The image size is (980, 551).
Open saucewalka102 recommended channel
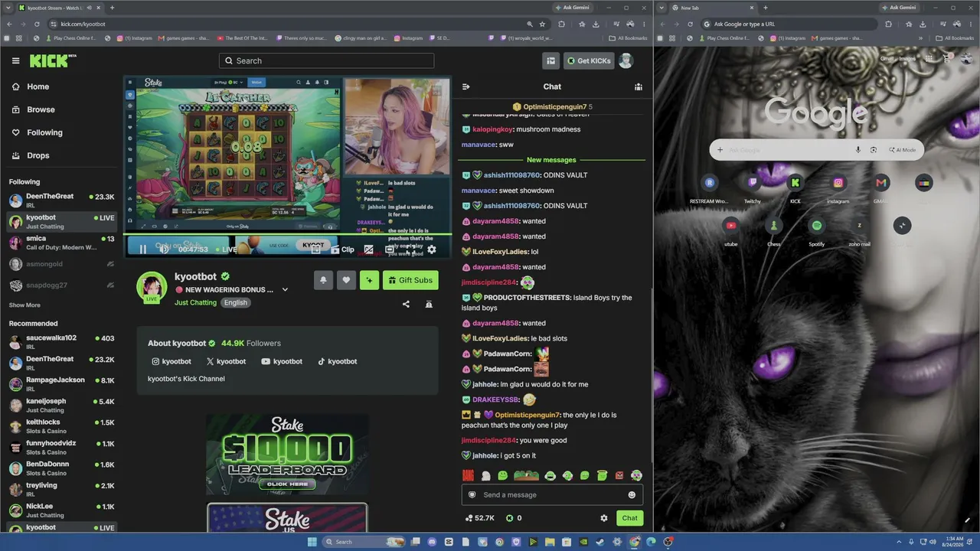point(61,342)
